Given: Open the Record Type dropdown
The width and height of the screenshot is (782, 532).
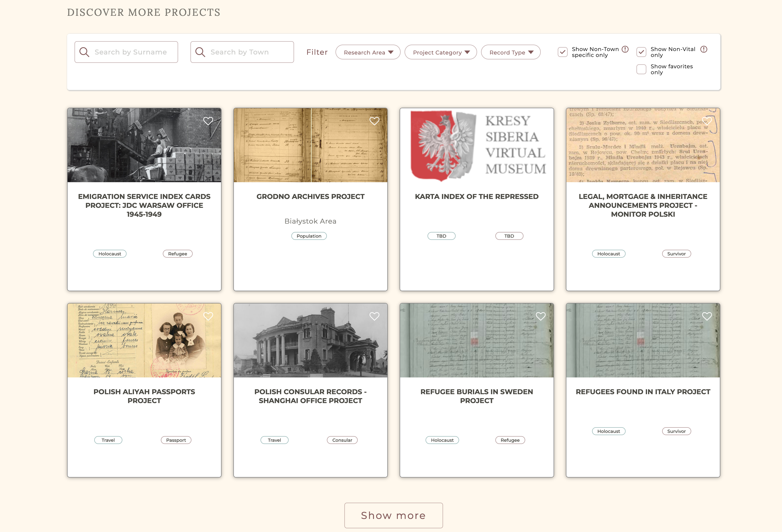Looking at the screenshot, I should [x=510, y=53].
